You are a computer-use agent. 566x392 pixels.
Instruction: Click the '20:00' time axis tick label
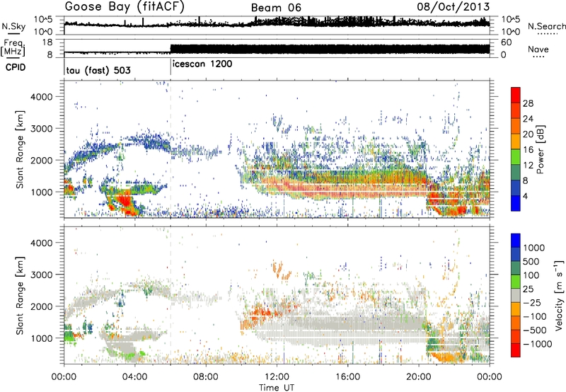[418, 377]
